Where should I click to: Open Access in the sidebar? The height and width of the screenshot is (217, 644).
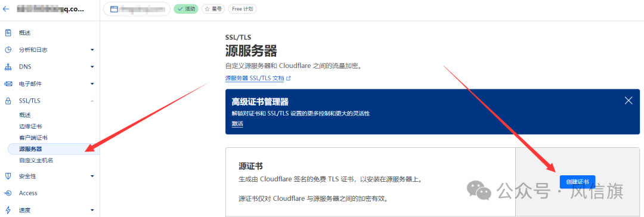(28, 193)
